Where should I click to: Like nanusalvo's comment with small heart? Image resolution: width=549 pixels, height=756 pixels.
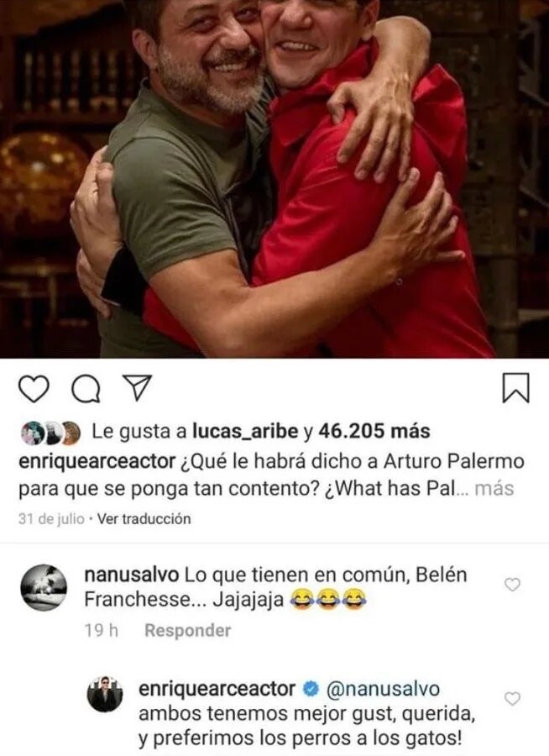[512, 585]
